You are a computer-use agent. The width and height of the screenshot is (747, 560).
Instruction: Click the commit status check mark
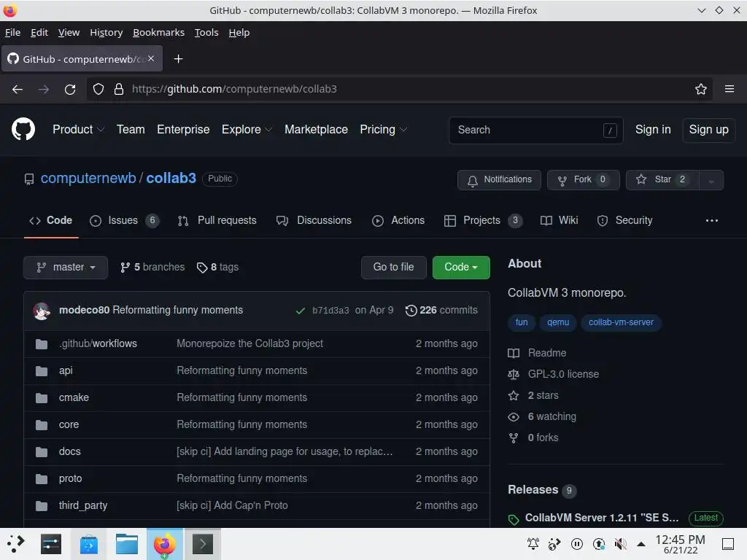point(300,311)
